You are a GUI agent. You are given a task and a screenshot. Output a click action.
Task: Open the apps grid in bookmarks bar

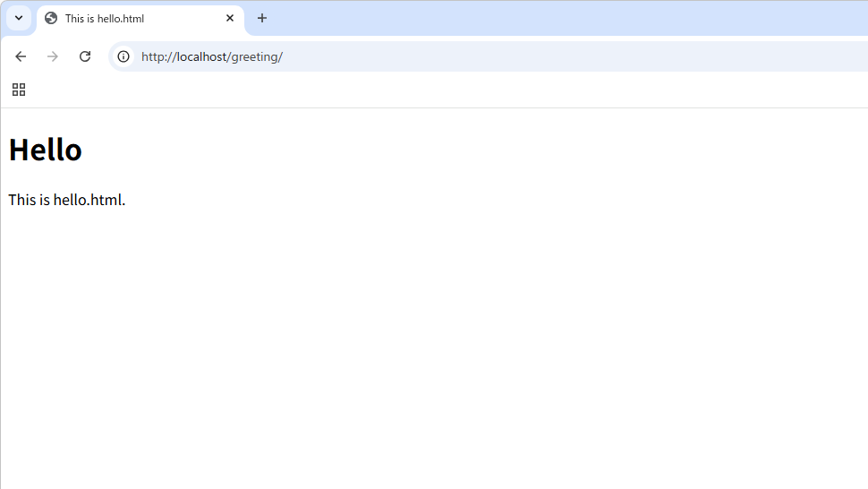(19, 90)
